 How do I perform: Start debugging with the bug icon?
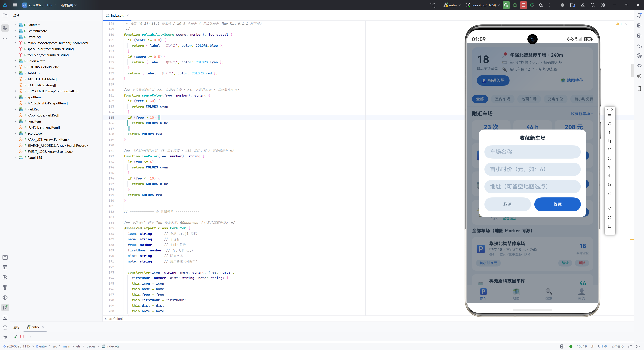click(515, 5)
